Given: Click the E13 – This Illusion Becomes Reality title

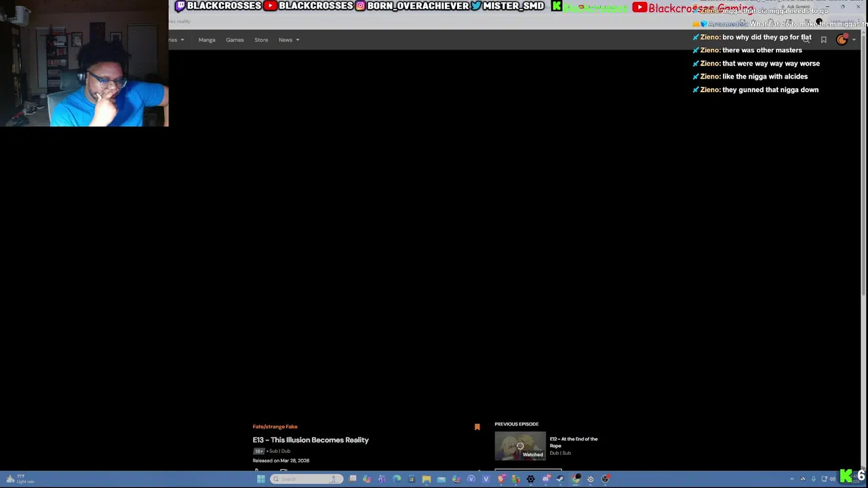Looking at the screenshot, I should coord(311,440).
